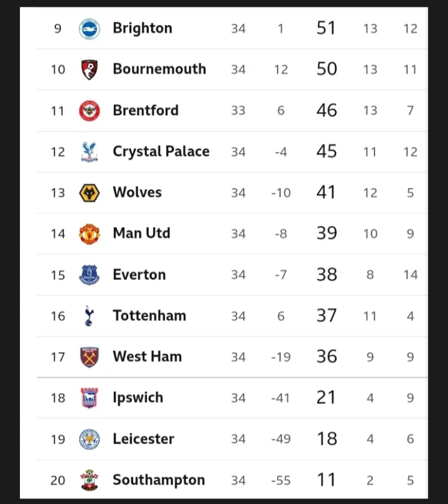This screenshot has width=448, height=504.
Task: Click the Bournemouth club badge
Action: pos(90,70)
